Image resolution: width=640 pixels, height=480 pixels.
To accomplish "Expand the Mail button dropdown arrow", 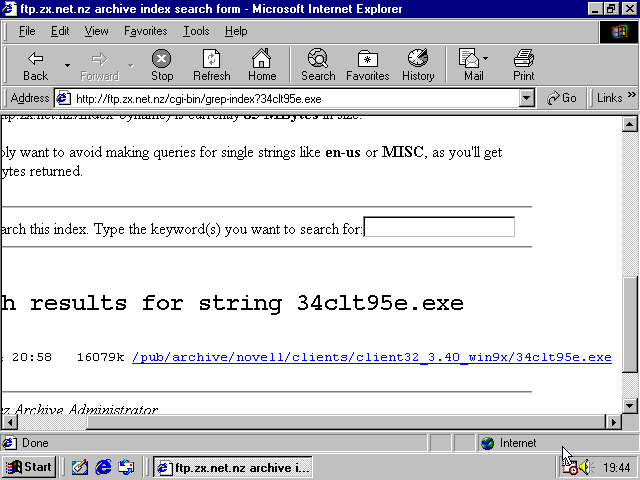I will pos(485,59).
